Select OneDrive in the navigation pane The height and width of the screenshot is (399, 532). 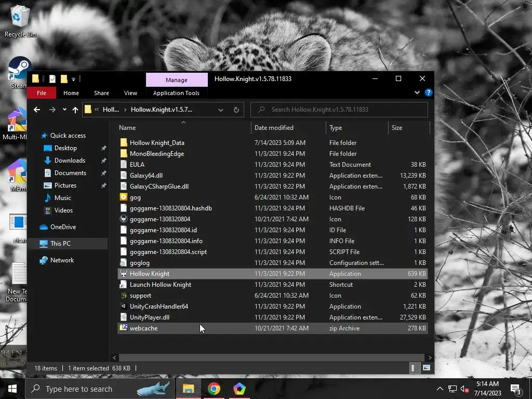[63, 227]
